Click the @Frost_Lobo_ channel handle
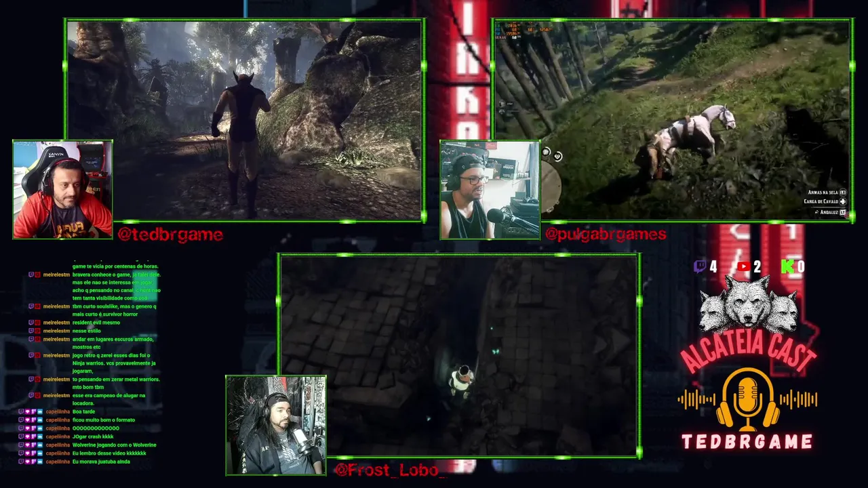Screen dimensions: 868x488 click(391, 469)
